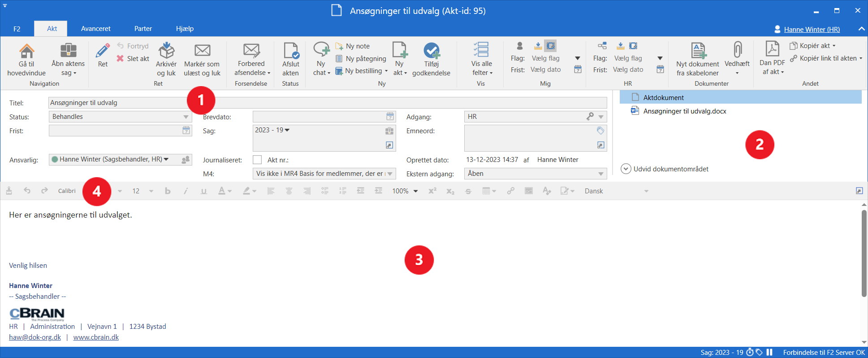Open the Hanne Winter (HR) user link
This screenshot has width=868, height=358.
(x=812, y=30)
